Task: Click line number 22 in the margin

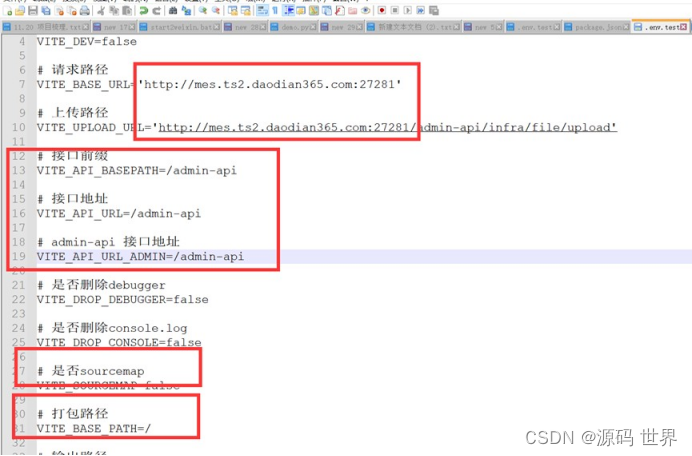Action: [x=19, y=300]
